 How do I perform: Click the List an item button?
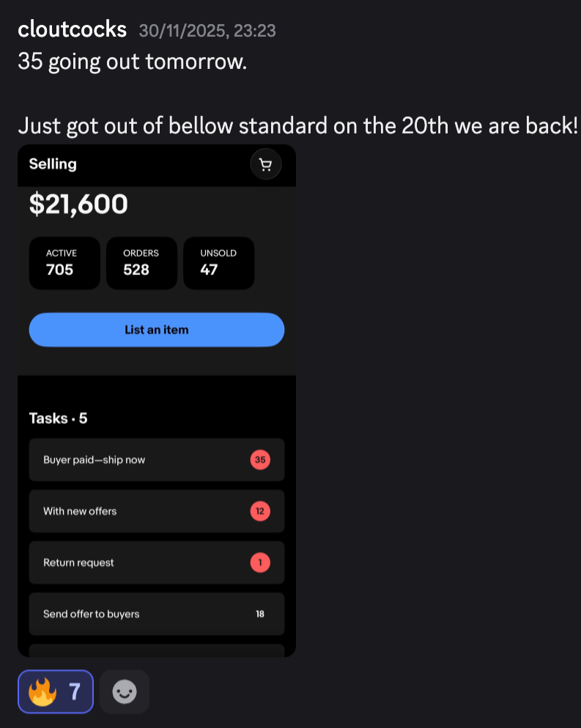click(156, 330)
